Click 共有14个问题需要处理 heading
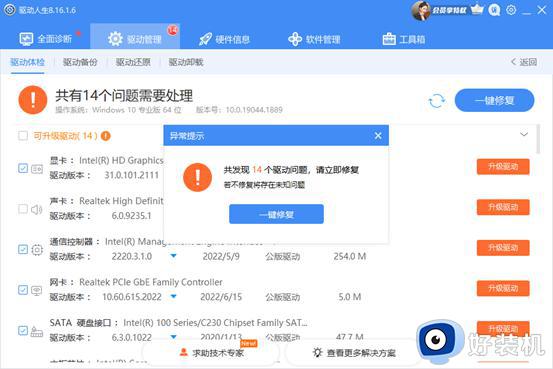The height and width of the screenshot is (369, 553). pos(124,95)
